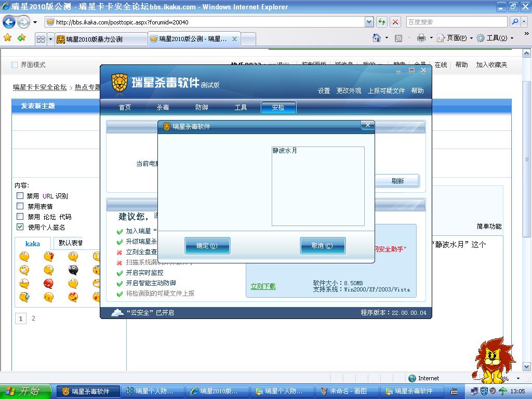Viewport: 532px width, 399px height.
Task: Click the red Stop loading icon
Action: coord(395,22)
